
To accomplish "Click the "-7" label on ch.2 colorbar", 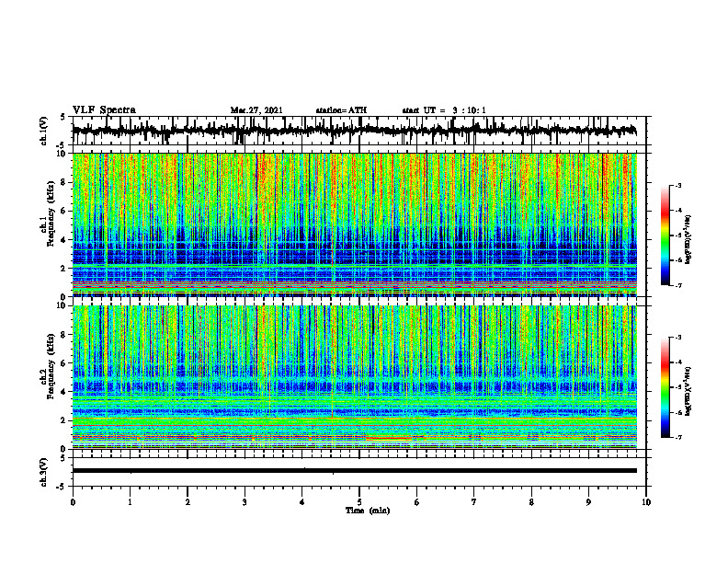I will (677, 438).
